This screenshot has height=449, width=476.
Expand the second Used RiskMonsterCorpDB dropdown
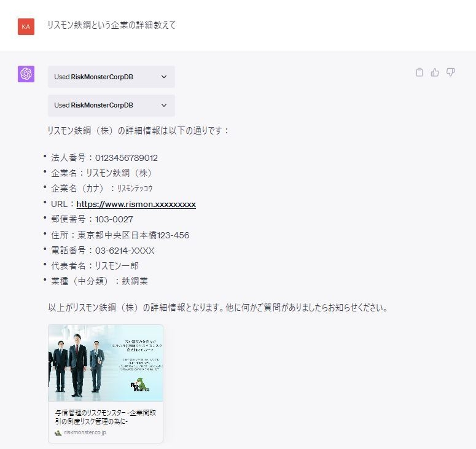pyautogui.click(x=111, y=105)
